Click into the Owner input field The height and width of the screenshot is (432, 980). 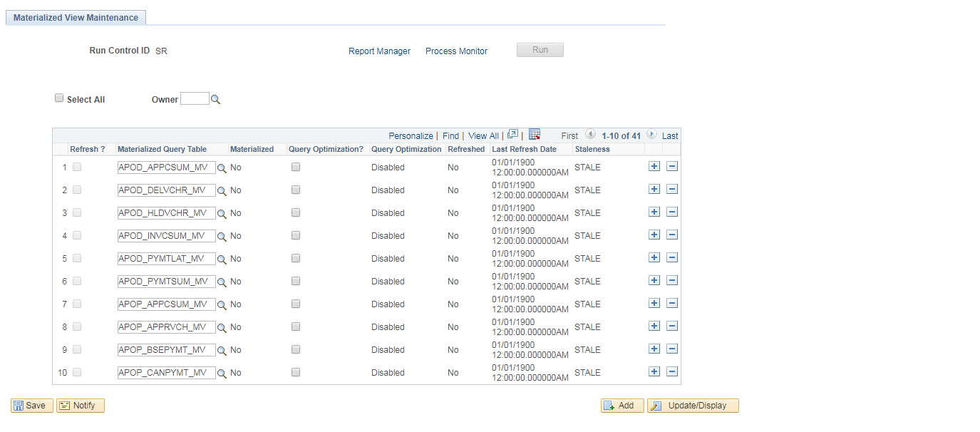(195, 99)
